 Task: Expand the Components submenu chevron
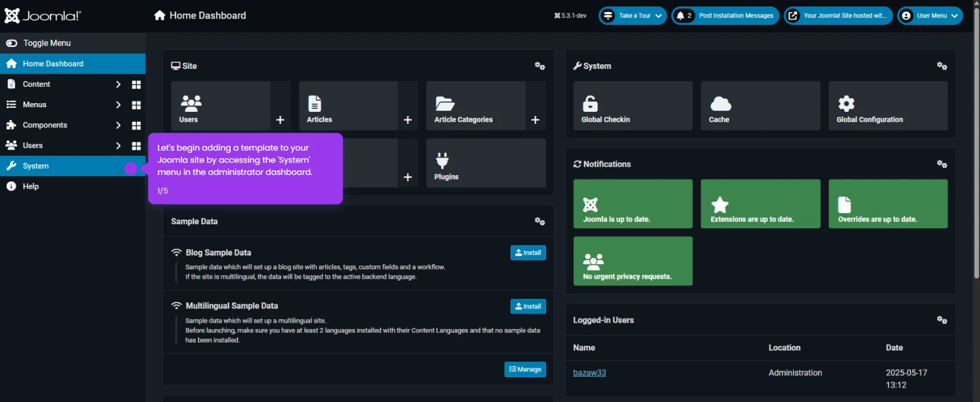[x=118, y=125]
